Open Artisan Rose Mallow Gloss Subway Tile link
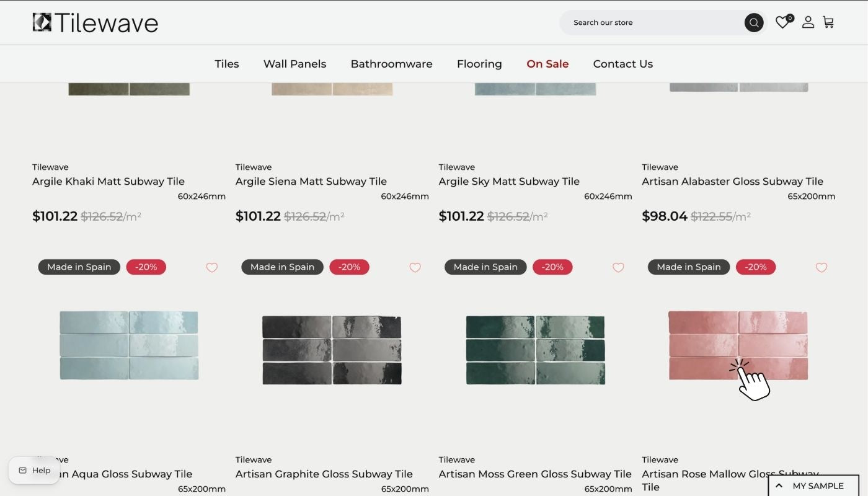Image resolution: width=868 pixels, height=496 pixels. 730,480
